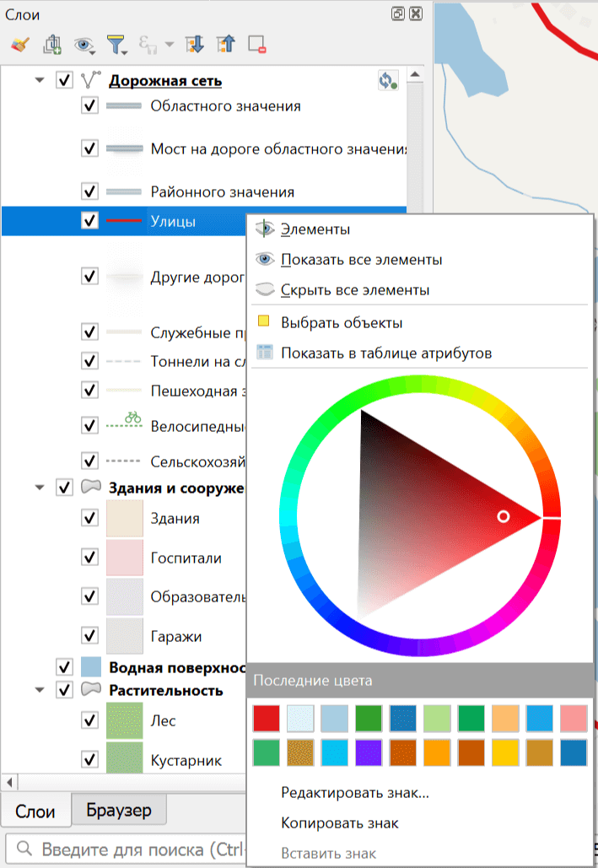Collapse the Здания и сооружения layer tree
598x868 pixels.
40,488
